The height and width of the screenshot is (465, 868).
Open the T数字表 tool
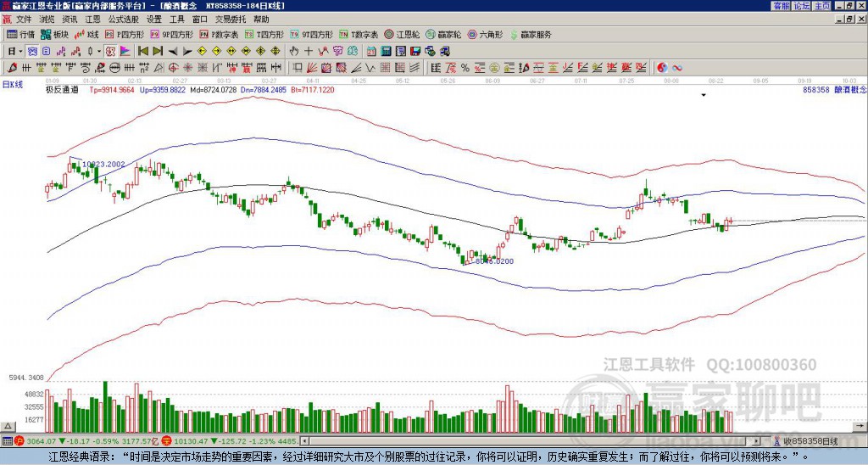tap(359, 34)
